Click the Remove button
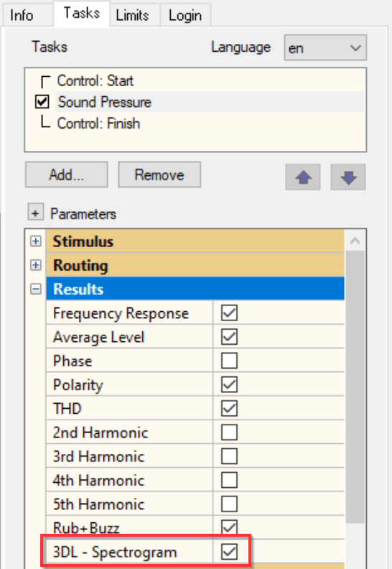 [159, 175]
